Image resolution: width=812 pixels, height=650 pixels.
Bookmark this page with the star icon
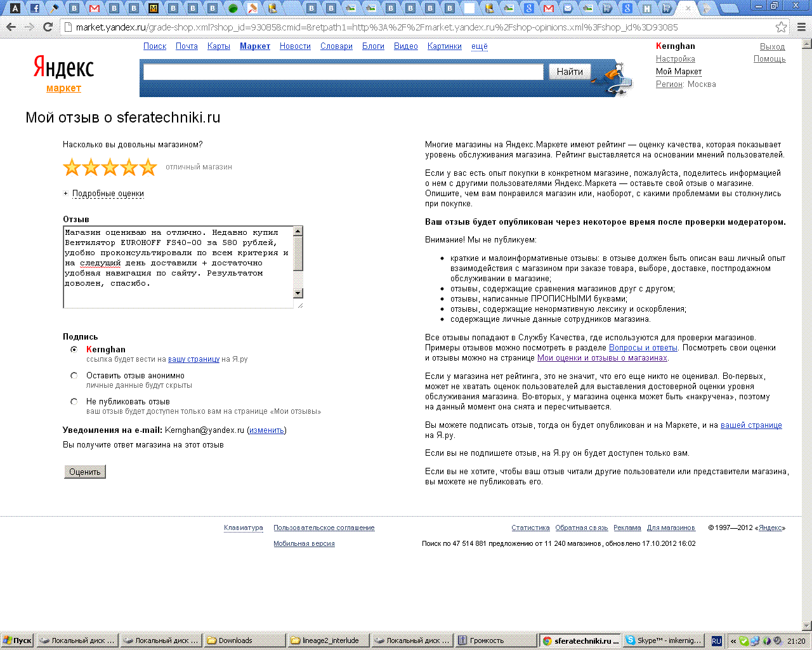pyautogui.click(x=782, y=27)
